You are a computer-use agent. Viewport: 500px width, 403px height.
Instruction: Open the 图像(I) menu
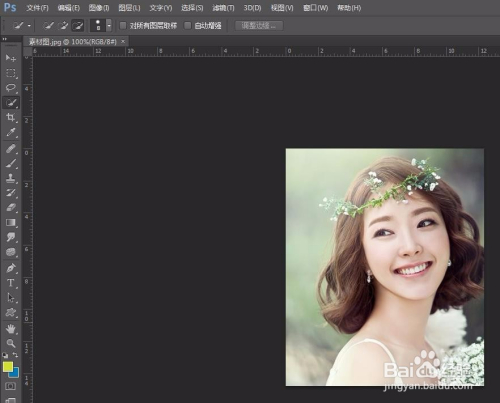(x=99, y=8)
